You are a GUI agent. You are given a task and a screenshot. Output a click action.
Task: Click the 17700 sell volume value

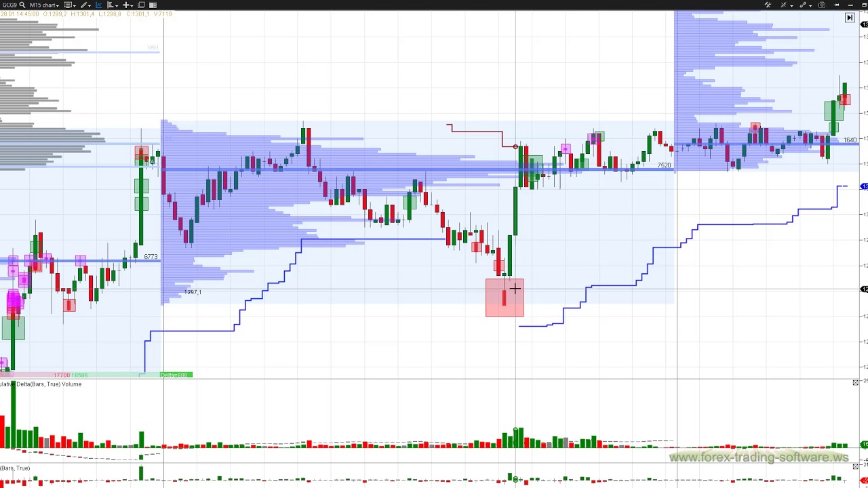(62, 375)
